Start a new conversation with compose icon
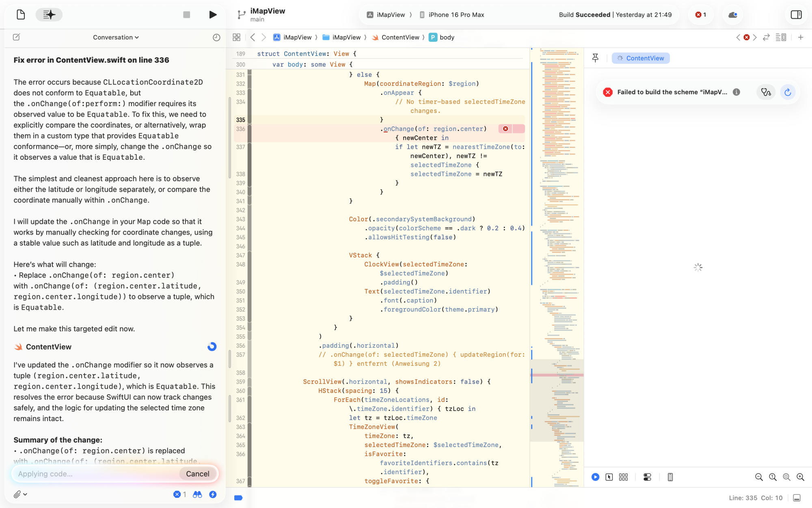This screenshot has height=508, width=812. point(16,37)
